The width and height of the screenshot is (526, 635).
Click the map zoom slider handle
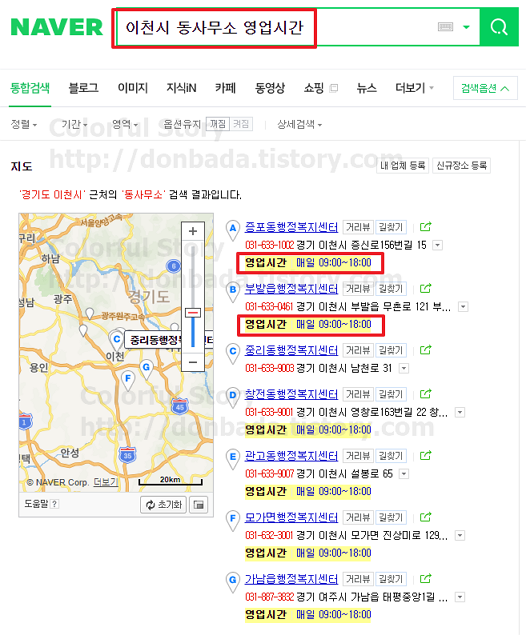193,313
